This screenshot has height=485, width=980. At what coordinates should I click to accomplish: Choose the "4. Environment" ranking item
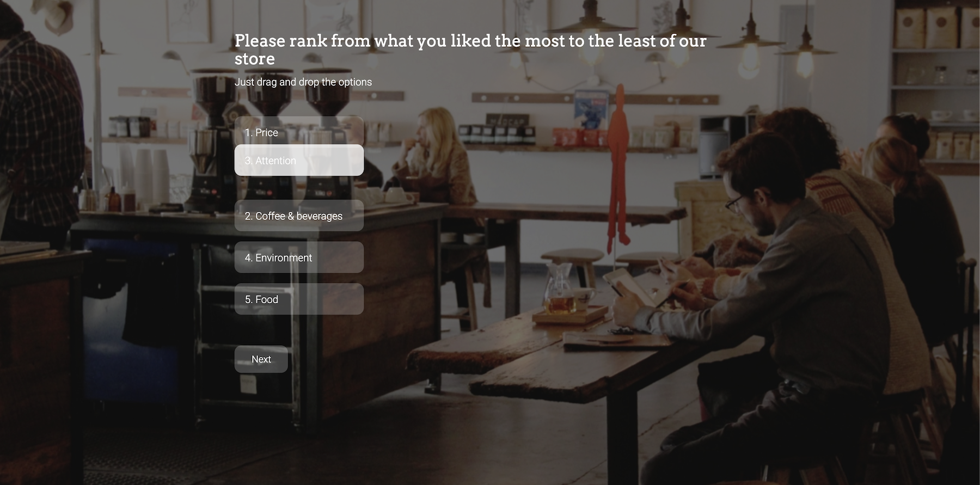(299, 257)
